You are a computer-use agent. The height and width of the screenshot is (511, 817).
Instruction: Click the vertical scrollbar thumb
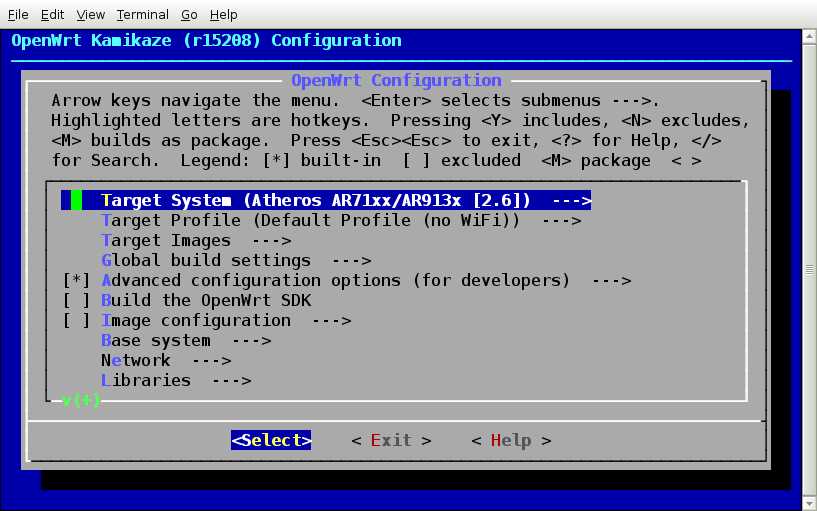pos(809,270)
